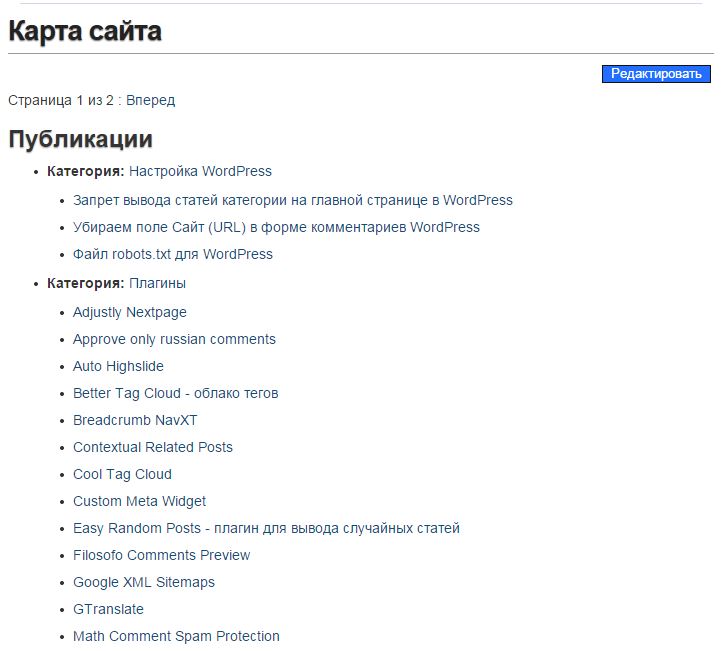This screenshot has width=723, height=651.
Task: Open Google XML Sitemaps article
Action: (143, 582)
